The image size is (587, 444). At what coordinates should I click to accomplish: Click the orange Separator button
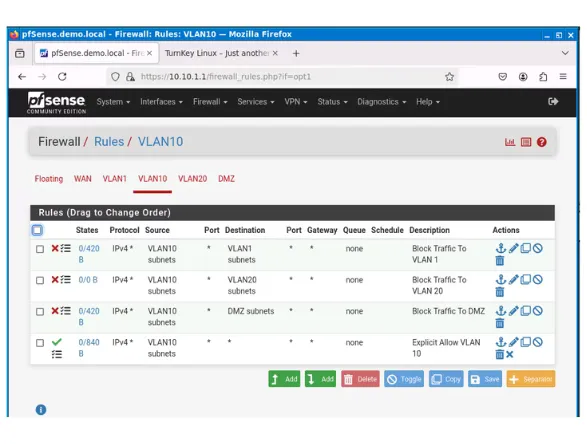pyautogui.click(x=531, y=379)
